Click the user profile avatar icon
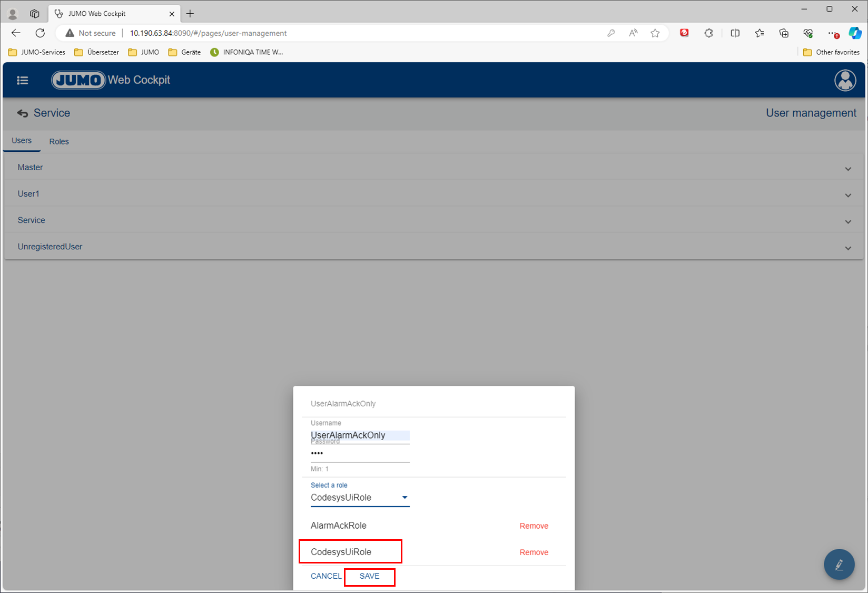 (x=845, y=80)
